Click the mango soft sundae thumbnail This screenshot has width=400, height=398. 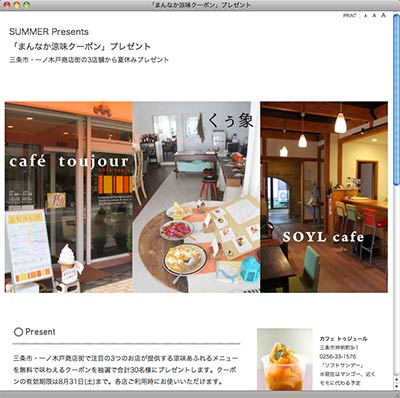[285, 359]
